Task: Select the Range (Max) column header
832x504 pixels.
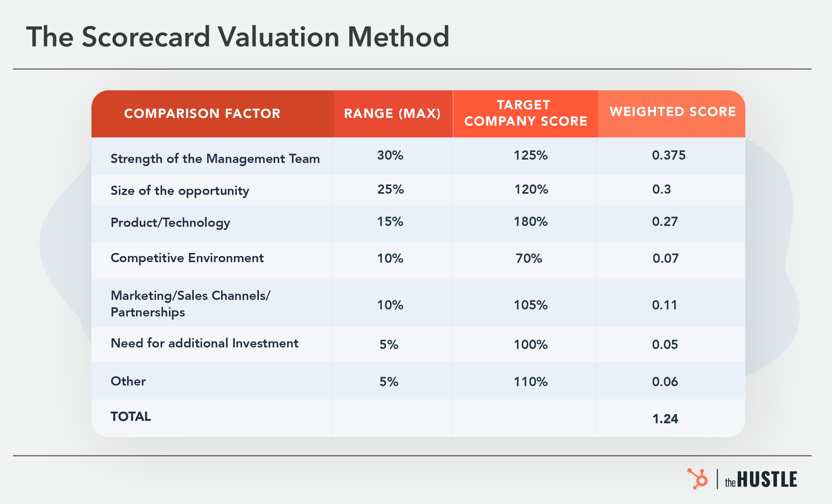Action: [393, 114]
